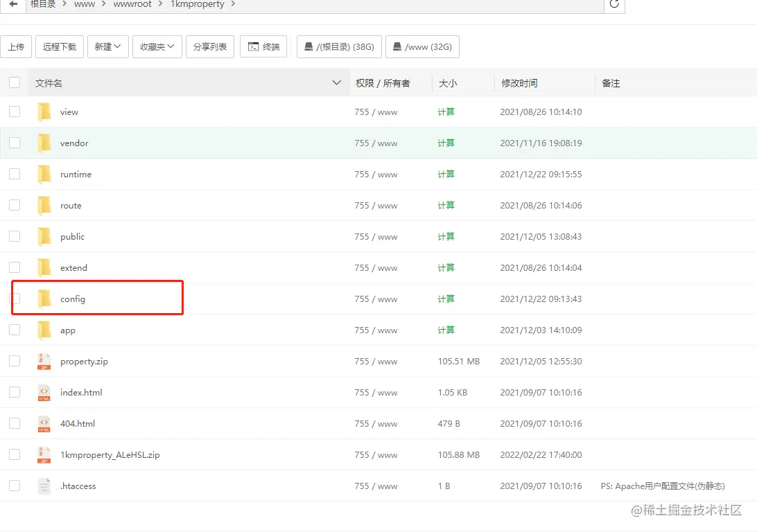Click the back arrow in the path bar
The height and width of the screenshot is (532, 757).
click(x=13, y=4)
